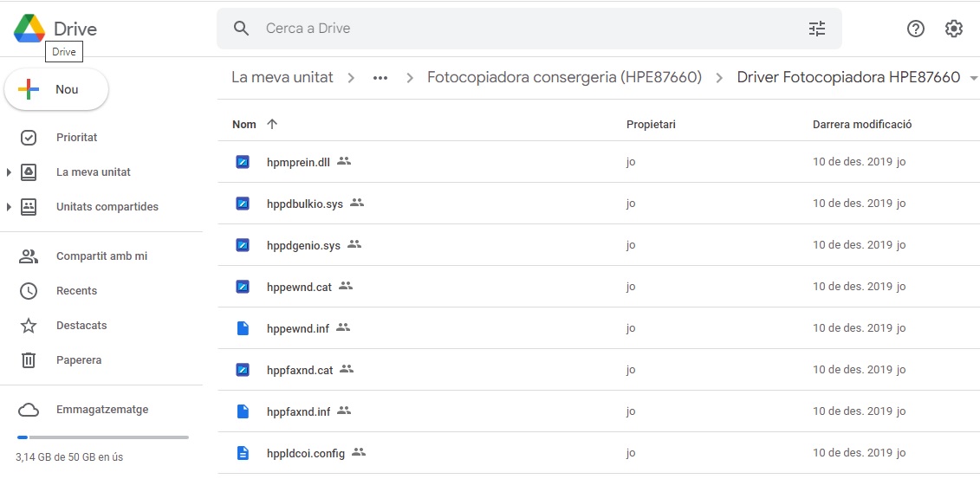Open the help question mark icon
The height and width of the screenshot is (479, 980).
[916, 28]
